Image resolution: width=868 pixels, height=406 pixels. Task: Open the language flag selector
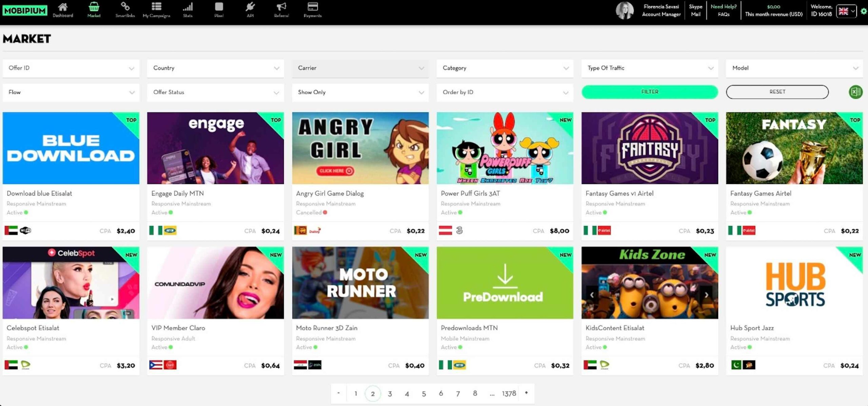pos(846,12)
